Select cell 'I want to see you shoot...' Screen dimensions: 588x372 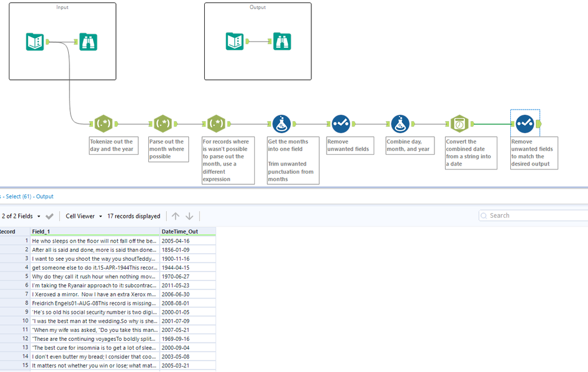point(95,259)
